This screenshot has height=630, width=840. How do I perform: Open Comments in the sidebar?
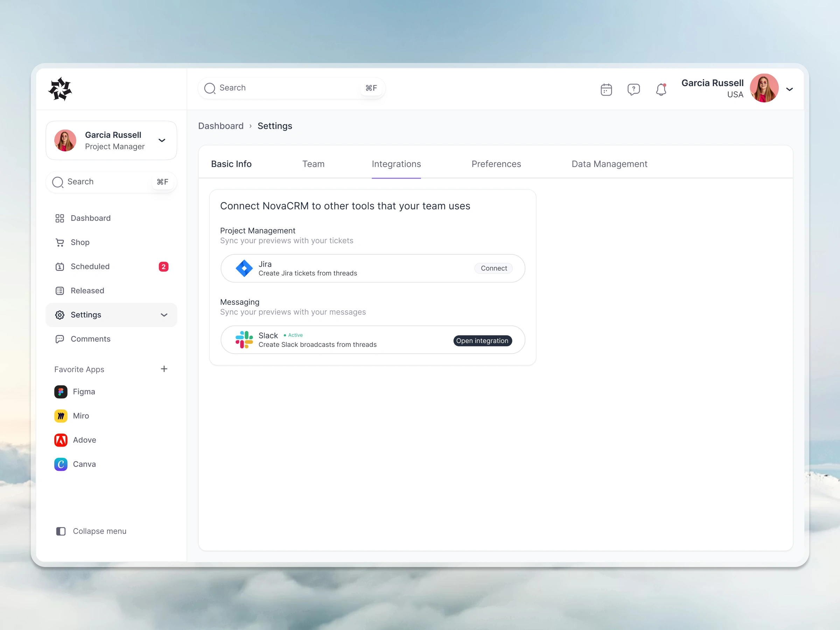click(x=111, y=339)
